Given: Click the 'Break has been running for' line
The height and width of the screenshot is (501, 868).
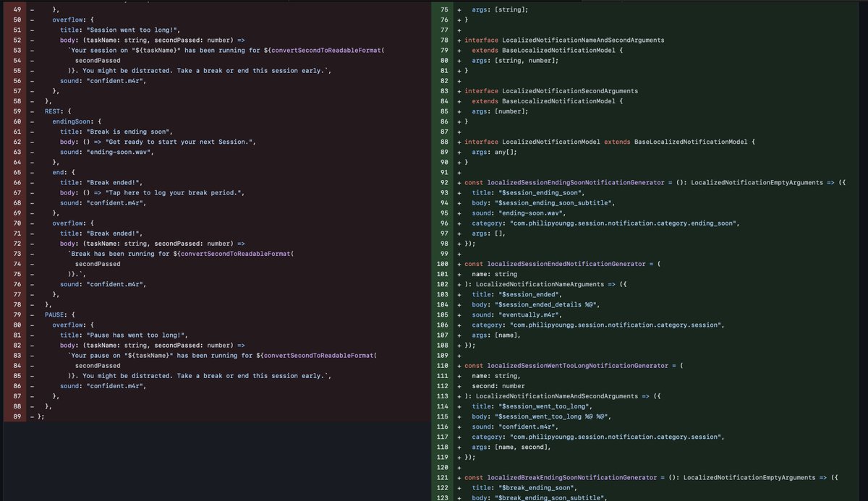Looking at the screenshot, I should [x=182, y=254].
